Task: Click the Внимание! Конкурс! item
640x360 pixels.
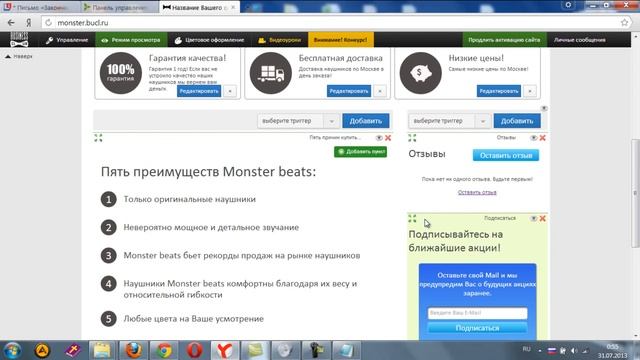Action: pyautogui.click(x=340, y=40)
